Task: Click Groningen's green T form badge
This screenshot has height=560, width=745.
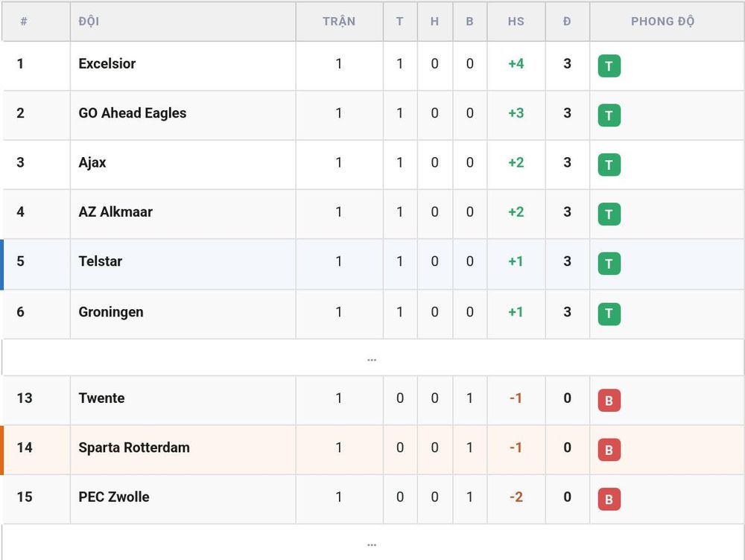Action: coord(609,314)
